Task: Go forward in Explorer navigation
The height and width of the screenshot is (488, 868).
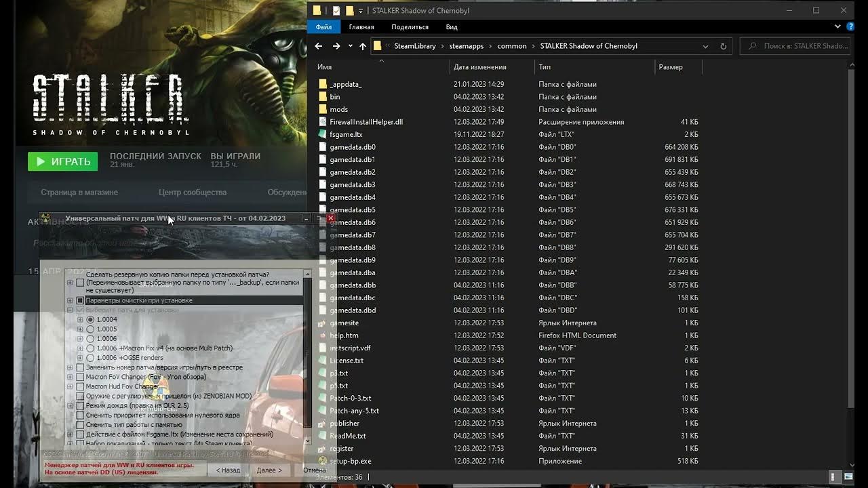Action: (336, 46)
